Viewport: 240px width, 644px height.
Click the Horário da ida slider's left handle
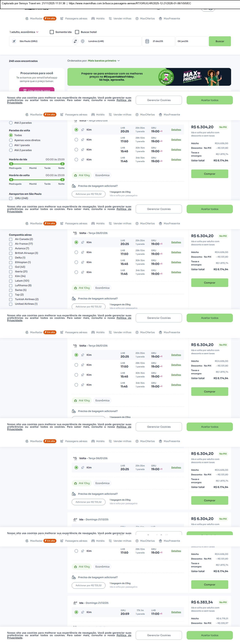pos(11,164)
